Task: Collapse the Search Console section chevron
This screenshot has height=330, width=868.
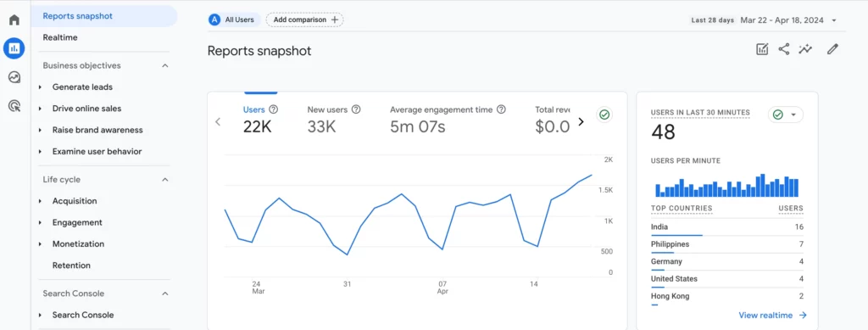Action: tap(165, 294)
